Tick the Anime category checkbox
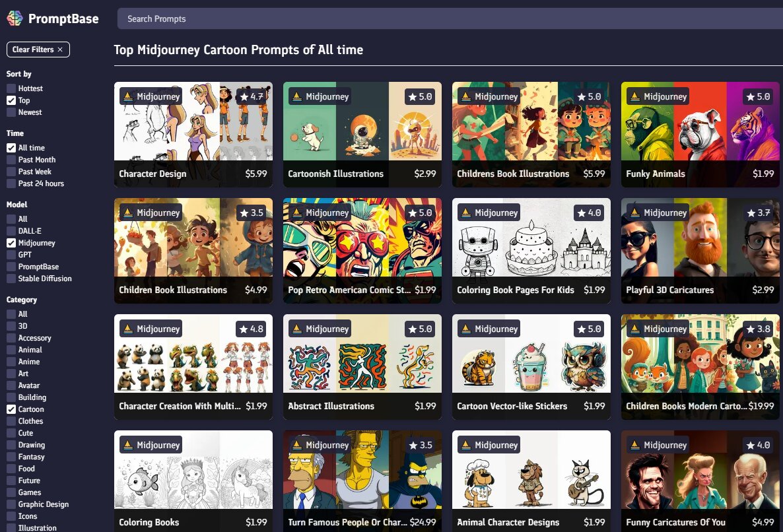 11,362
